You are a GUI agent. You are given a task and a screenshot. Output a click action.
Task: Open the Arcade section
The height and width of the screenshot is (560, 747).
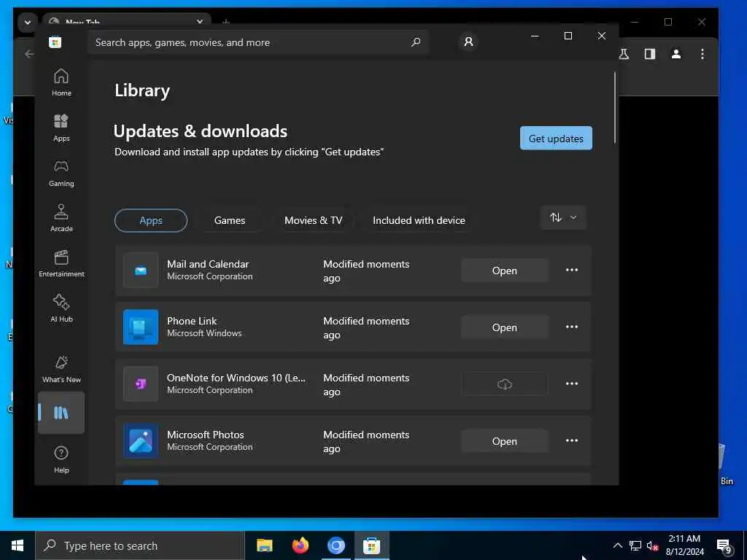tap(61, 218)
